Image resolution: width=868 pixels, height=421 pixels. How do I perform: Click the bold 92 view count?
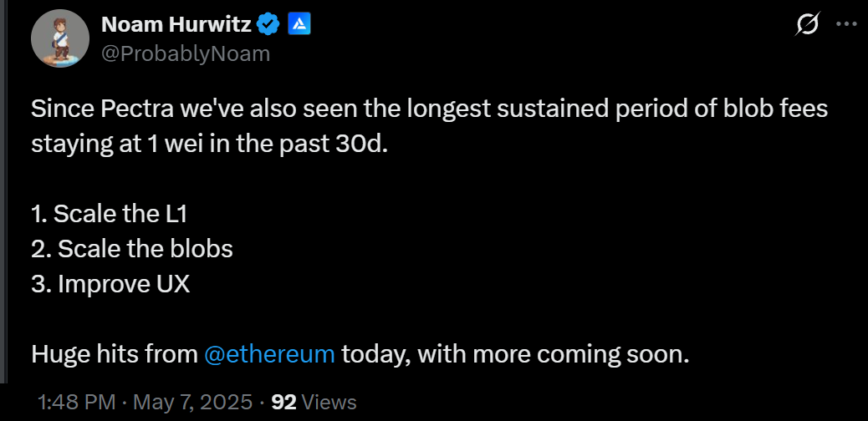284,402
